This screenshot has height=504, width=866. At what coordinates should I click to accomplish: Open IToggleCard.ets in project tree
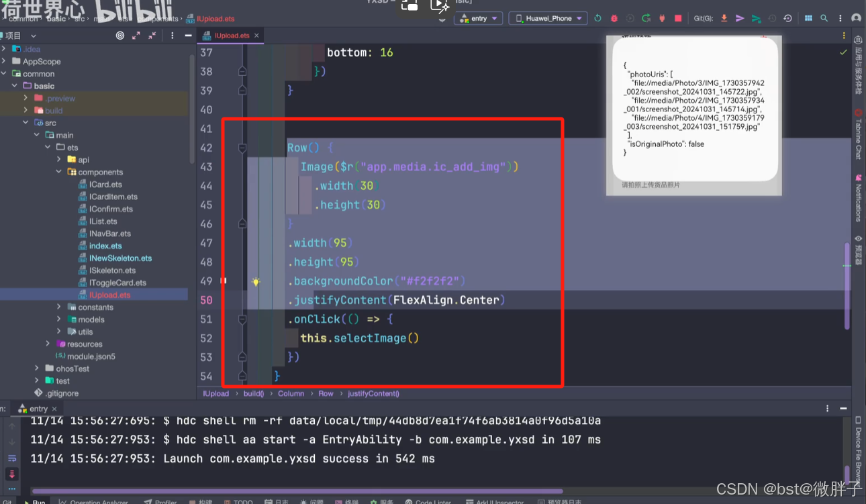coord(111,283)
